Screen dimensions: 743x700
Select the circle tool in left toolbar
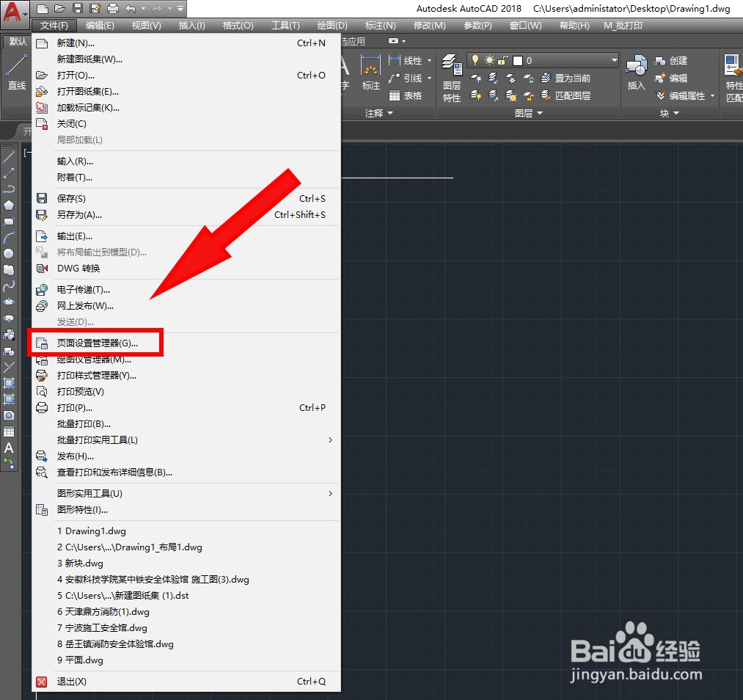pyautogui.click(x=9, y=254)
